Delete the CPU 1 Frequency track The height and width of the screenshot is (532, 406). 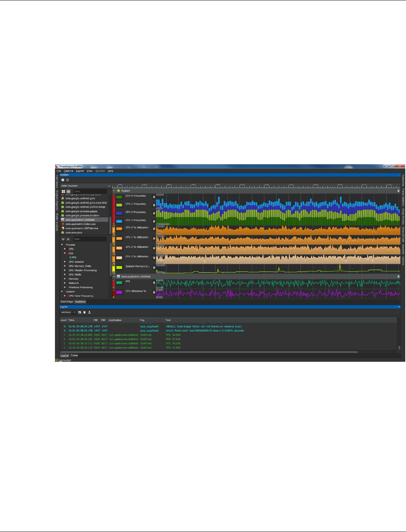154,205
